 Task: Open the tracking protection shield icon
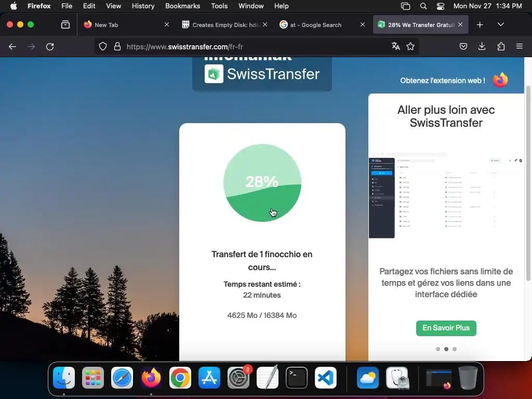click(103, 46)
